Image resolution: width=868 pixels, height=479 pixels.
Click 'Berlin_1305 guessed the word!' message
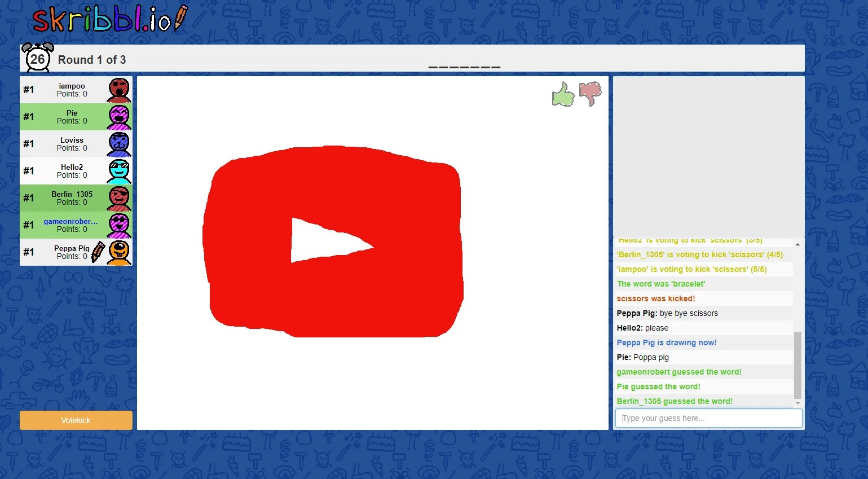coord(675,401)
